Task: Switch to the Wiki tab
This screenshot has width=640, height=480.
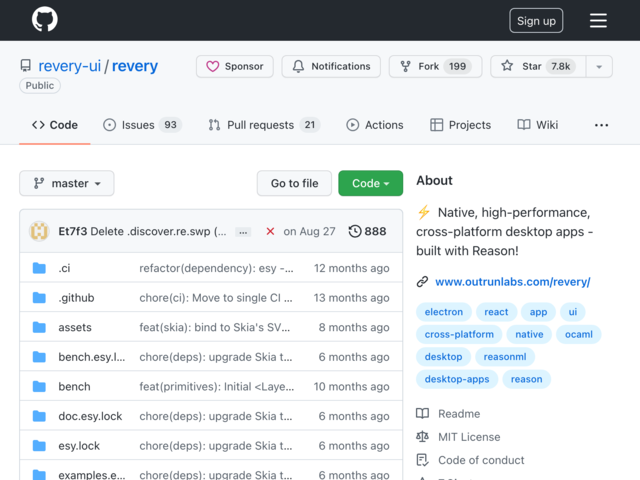Action: point(538,125)
